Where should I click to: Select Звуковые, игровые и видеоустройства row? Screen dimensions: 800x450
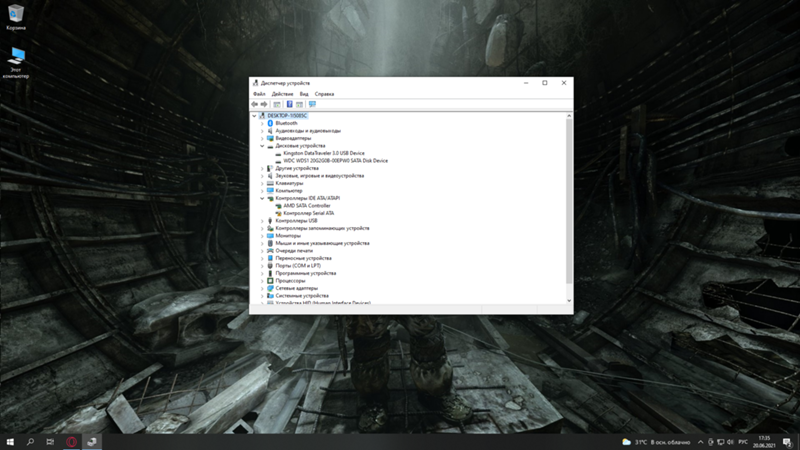pos(320,176)
